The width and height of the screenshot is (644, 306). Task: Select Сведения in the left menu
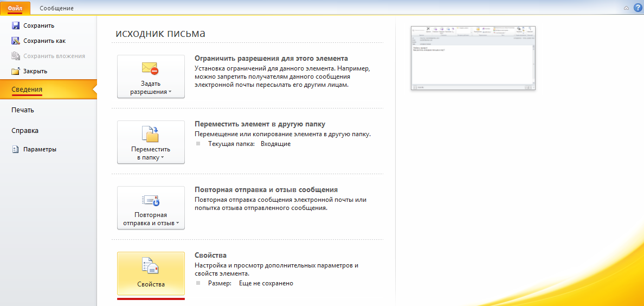[27, 90]
